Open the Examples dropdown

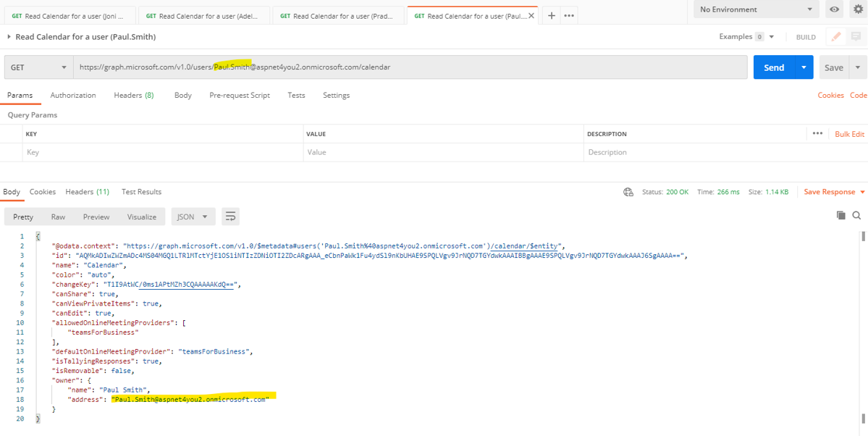[x=746, y=37]
